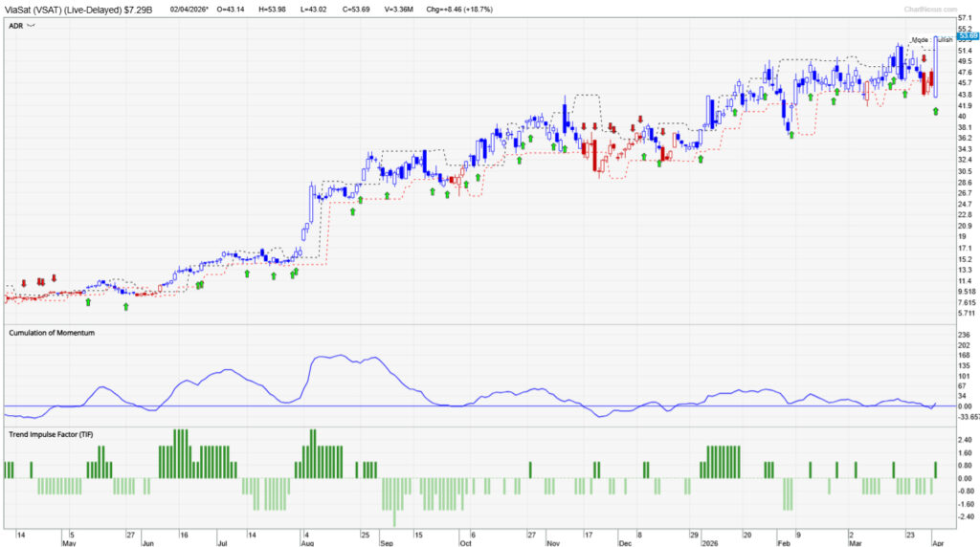Viewport: 980px width, 547px height.
Task: Click the 2.40 TIF axis label
Action: pos(965,440)
